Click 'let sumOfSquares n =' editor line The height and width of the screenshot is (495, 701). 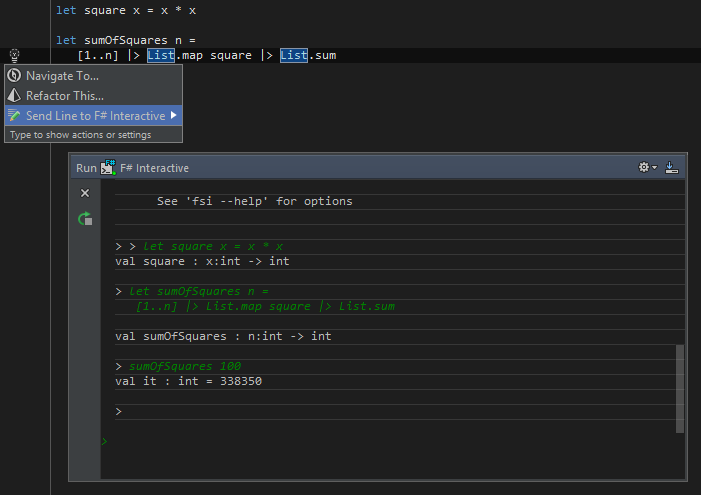(126, 40)
